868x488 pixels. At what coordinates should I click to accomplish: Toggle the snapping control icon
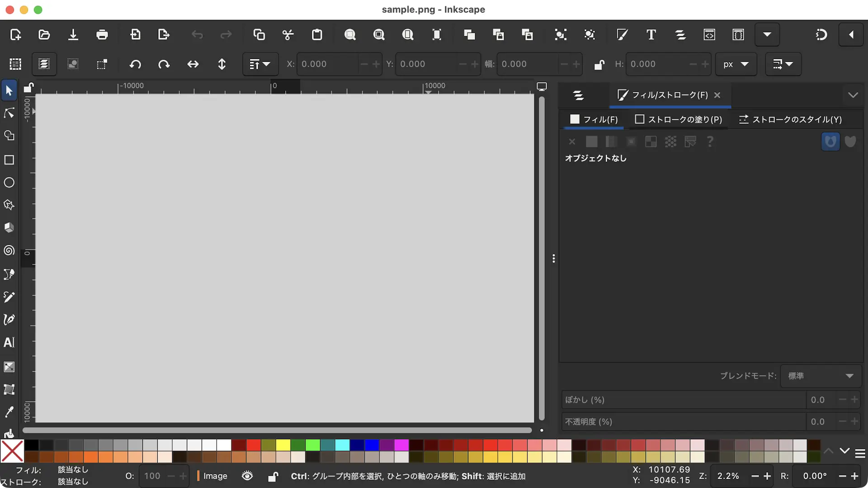(821, 35)
